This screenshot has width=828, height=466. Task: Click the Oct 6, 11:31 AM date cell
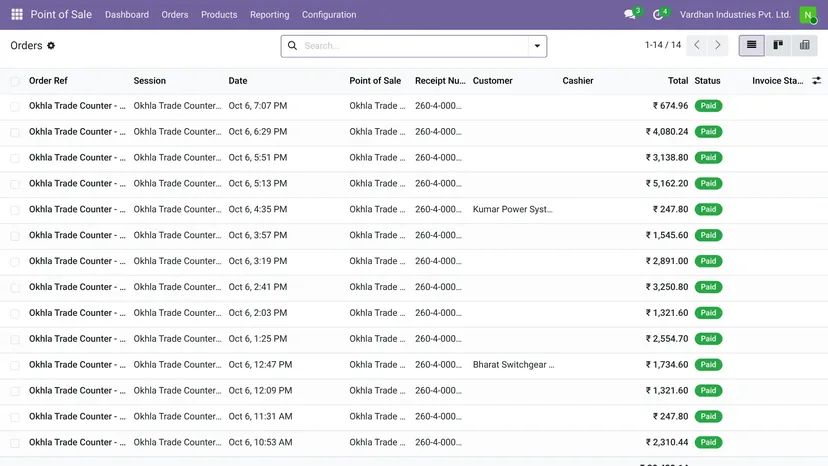click(x=260, y=416)
